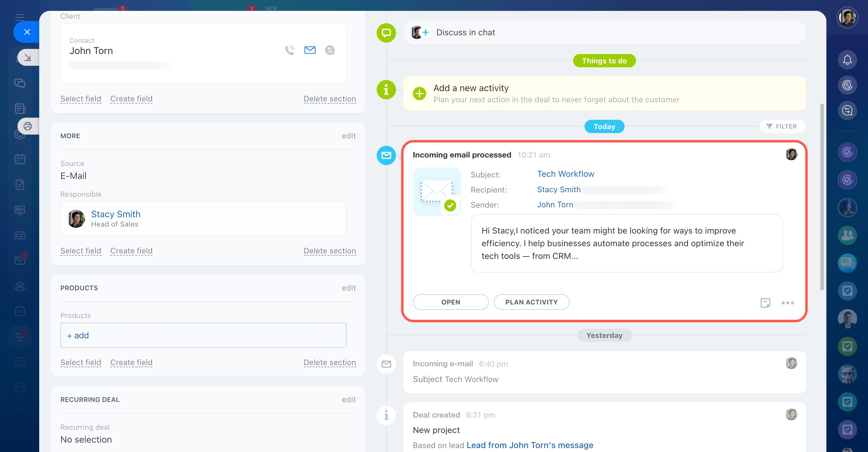Click the note icon on the email card
The image size is (868, 452).
pyautogui.click(x=765, y=303)
